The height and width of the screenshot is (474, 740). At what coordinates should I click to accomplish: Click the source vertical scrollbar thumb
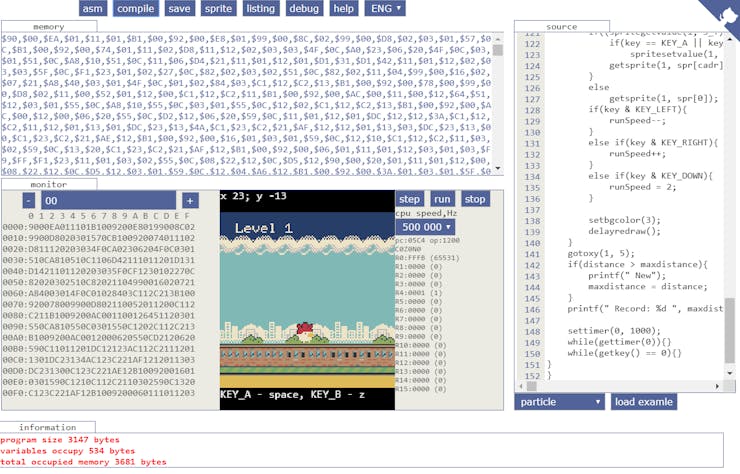click(730, 330)
